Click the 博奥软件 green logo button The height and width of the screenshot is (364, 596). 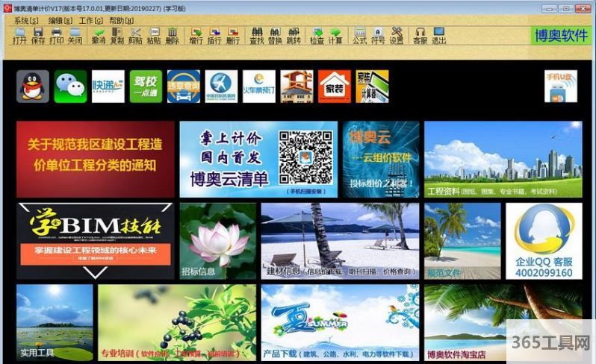click(561, 35)
